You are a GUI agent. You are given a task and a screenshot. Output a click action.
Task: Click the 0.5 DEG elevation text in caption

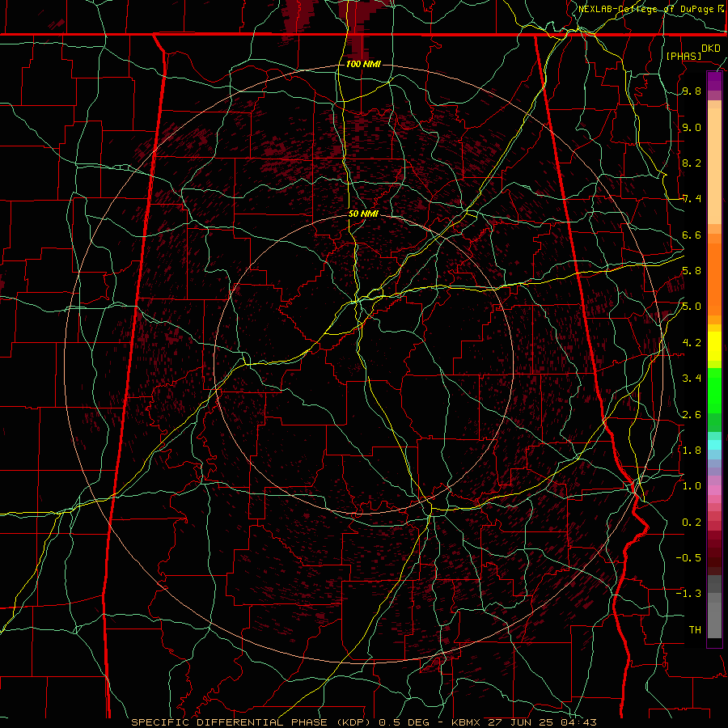click(x=404, y=722)
